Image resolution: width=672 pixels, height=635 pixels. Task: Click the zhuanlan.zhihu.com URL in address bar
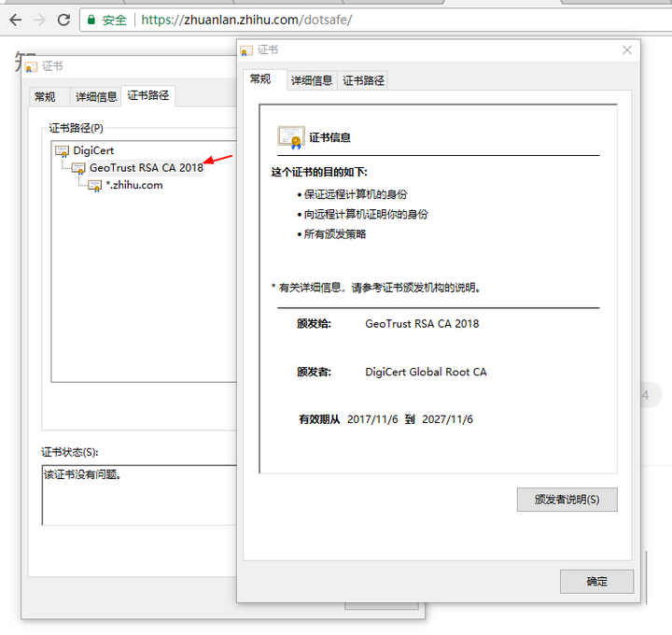(246, 20)
